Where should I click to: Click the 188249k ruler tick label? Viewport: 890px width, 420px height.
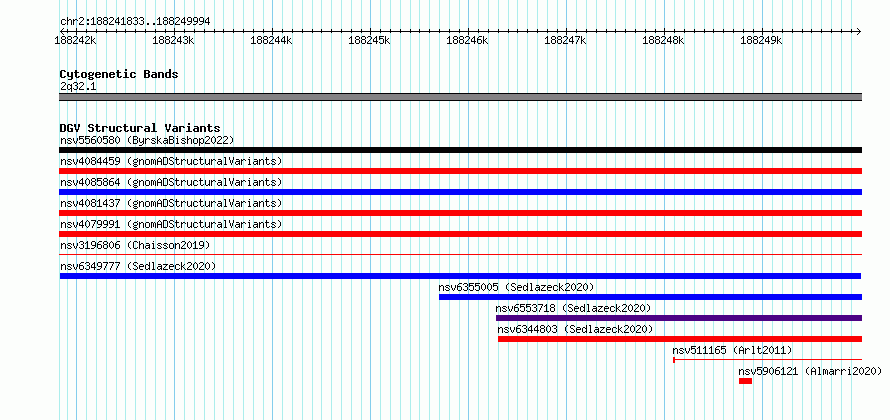click(762, 40)
